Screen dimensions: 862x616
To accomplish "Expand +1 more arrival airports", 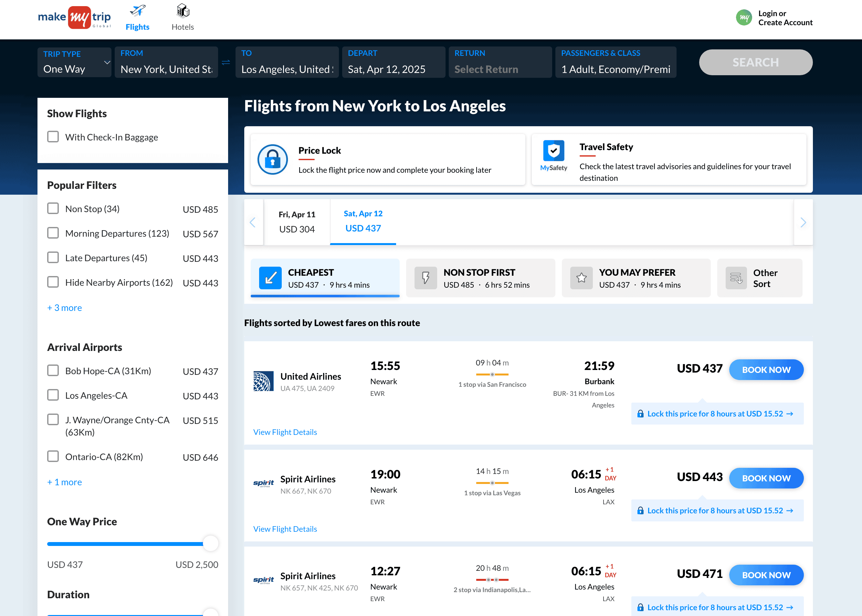I will point(65,482).
